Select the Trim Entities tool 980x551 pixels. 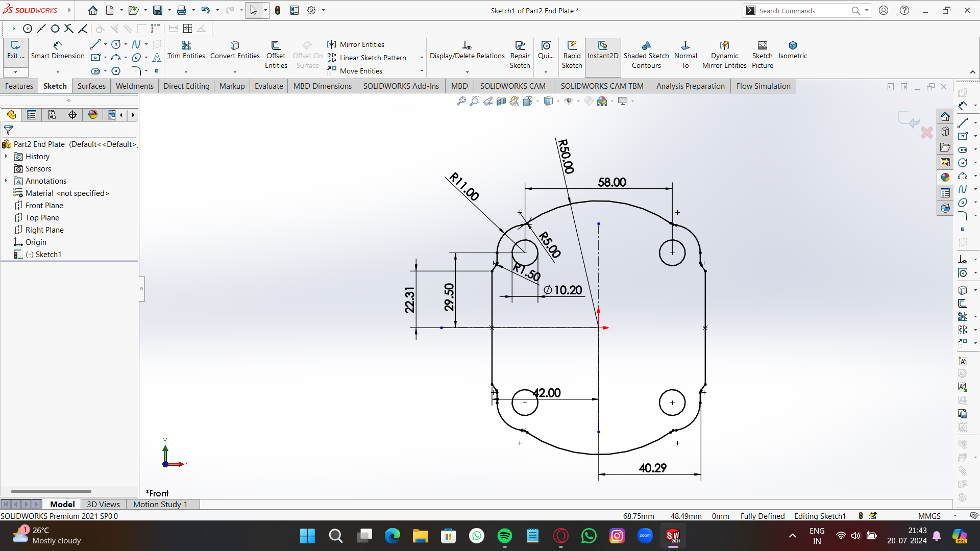coord(186,50)
